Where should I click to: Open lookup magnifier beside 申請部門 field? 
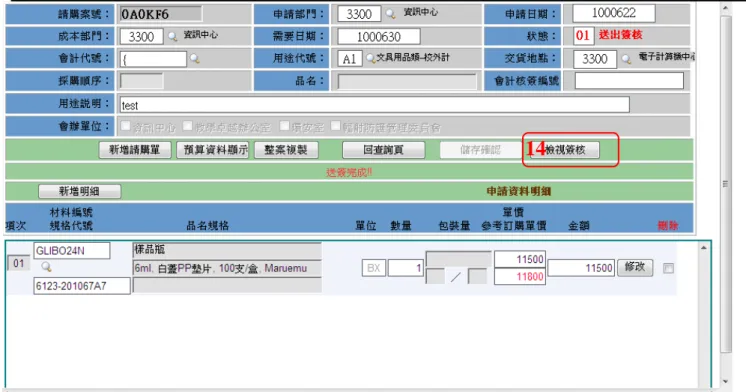coord(390,14)
